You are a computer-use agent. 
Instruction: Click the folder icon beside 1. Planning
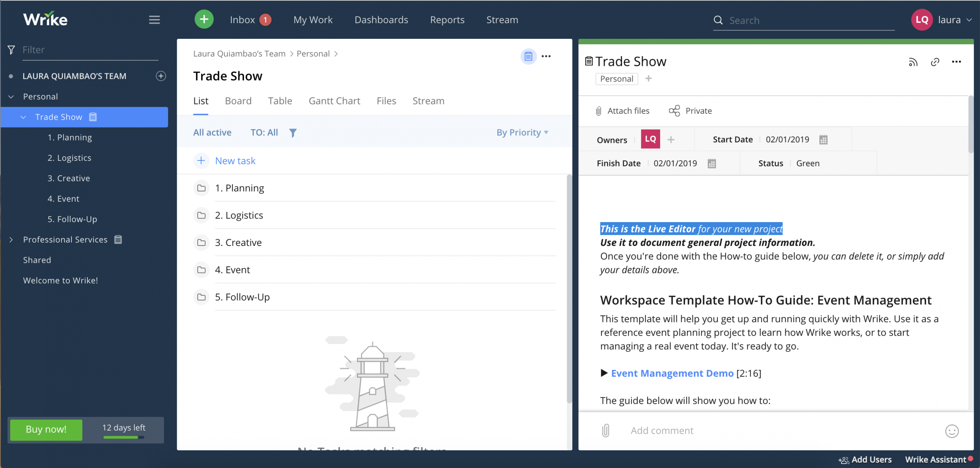click(201, 188)
